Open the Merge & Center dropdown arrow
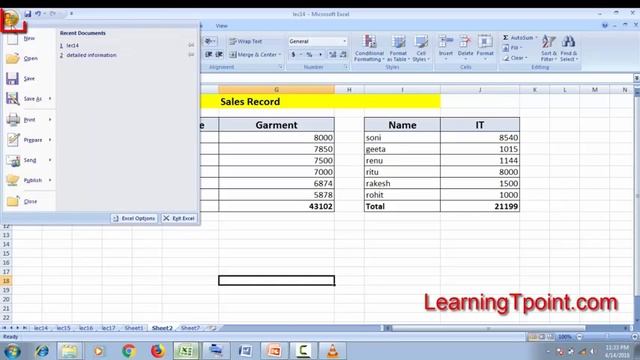 tap(280, 55)
